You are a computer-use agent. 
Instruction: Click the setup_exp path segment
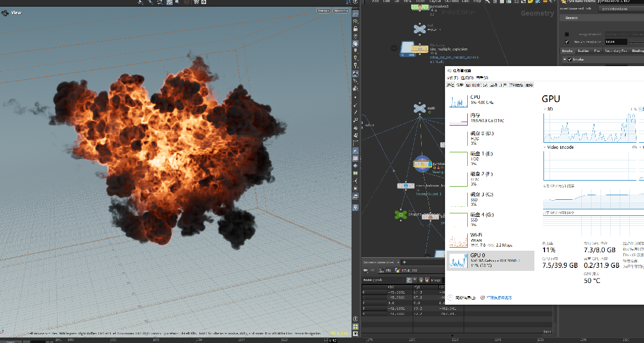pos(406,270)
